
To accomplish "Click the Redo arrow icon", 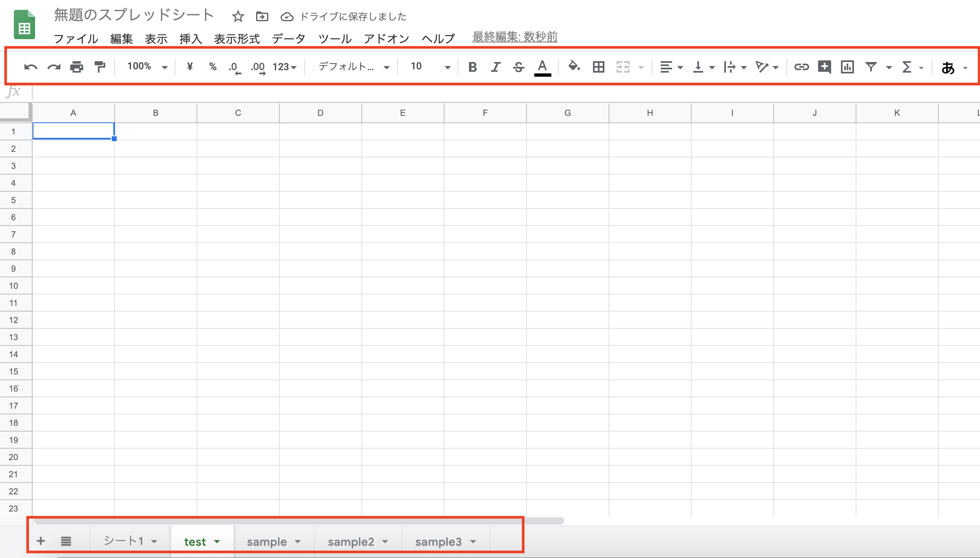I will coord(54,67).
